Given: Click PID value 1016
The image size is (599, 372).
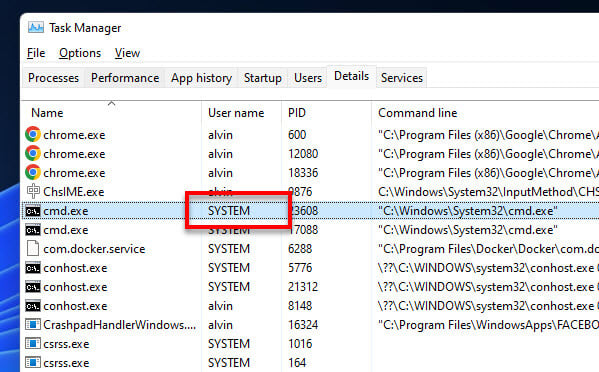Looking at the screenshot, I should tap(300, 344).
